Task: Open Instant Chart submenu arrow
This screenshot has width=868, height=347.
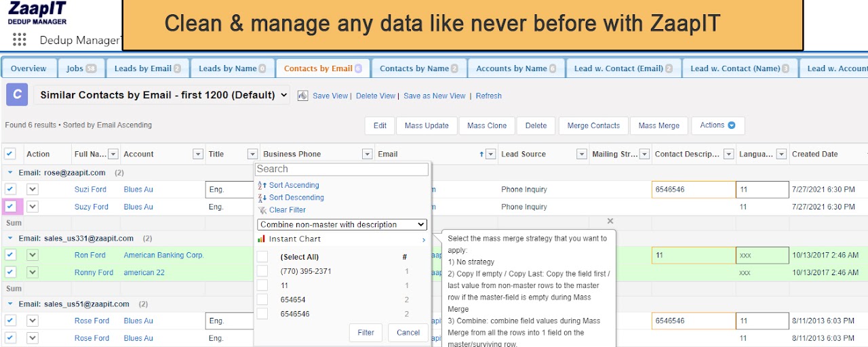Action: tap(424, 240)
